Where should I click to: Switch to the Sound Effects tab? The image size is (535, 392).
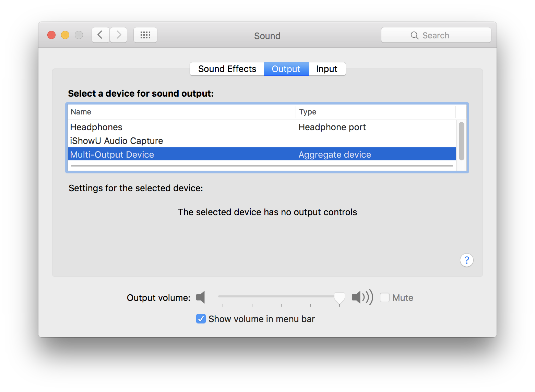pyautogui.click(x=227, y=69)
